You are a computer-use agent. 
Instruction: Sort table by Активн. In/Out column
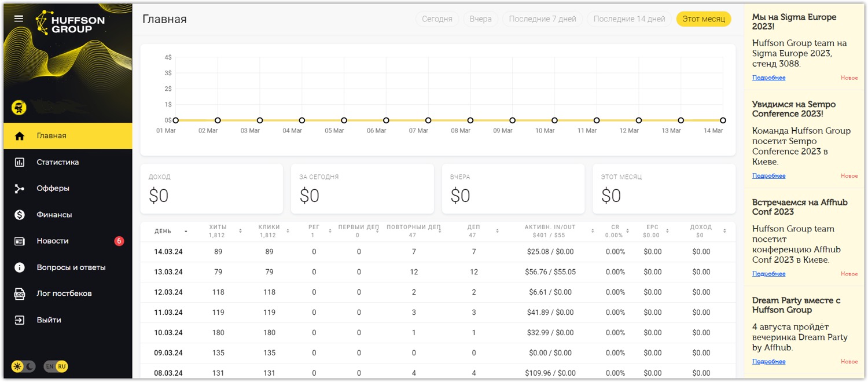(593, 231)
